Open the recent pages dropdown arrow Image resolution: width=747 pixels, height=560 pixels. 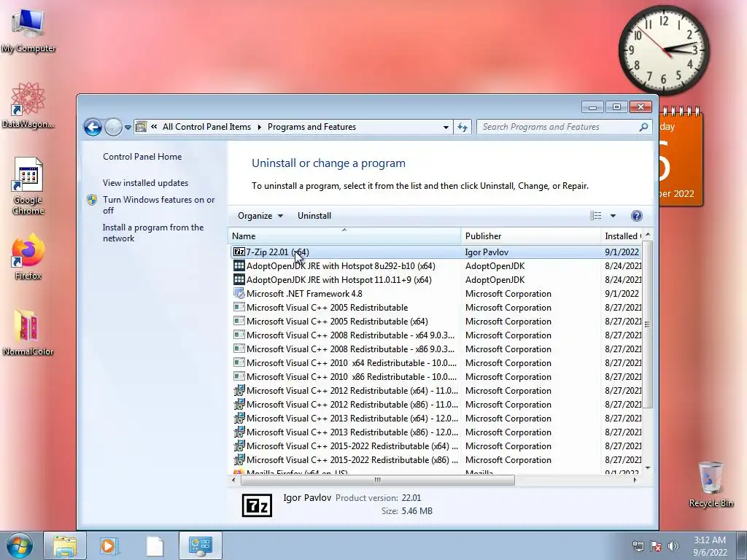(128, 128)
